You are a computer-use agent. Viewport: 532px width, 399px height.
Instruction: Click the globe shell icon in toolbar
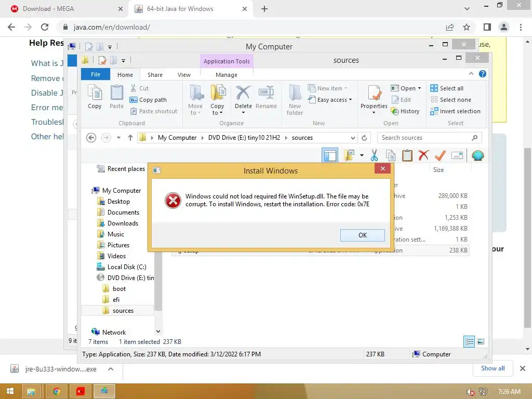[477, 156]
